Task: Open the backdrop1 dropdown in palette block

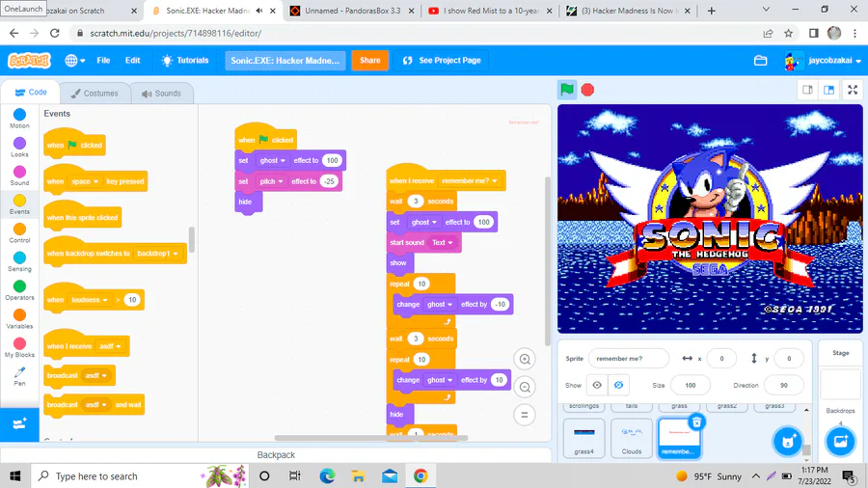Action: point(157,254)
